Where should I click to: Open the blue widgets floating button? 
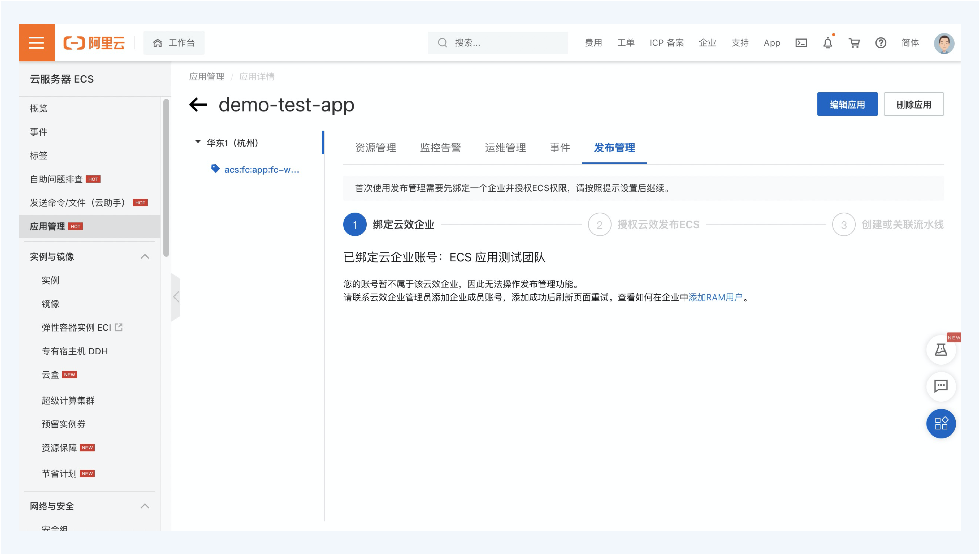point(941,423)
